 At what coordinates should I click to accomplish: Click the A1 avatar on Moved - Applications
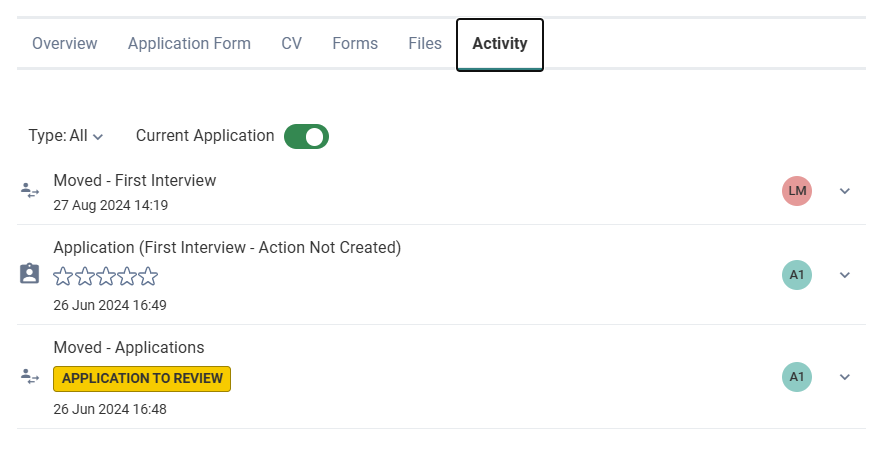796,377
